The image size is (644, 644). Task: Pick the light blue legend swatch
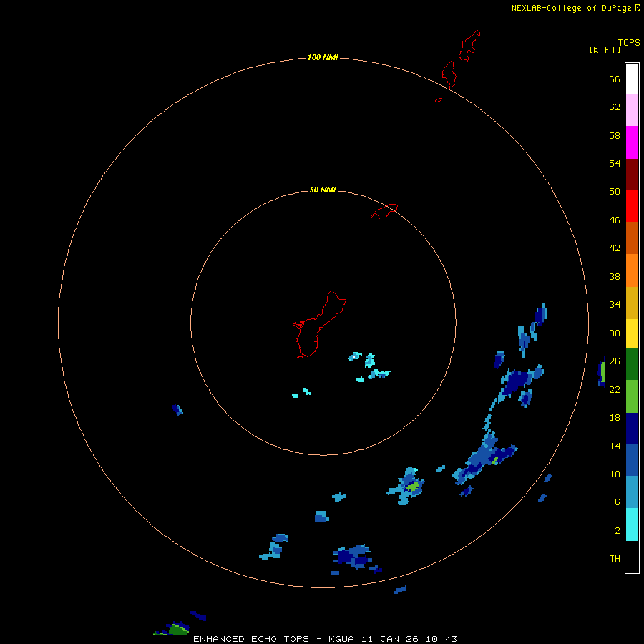pyautogui.click(x=632, y=492)
